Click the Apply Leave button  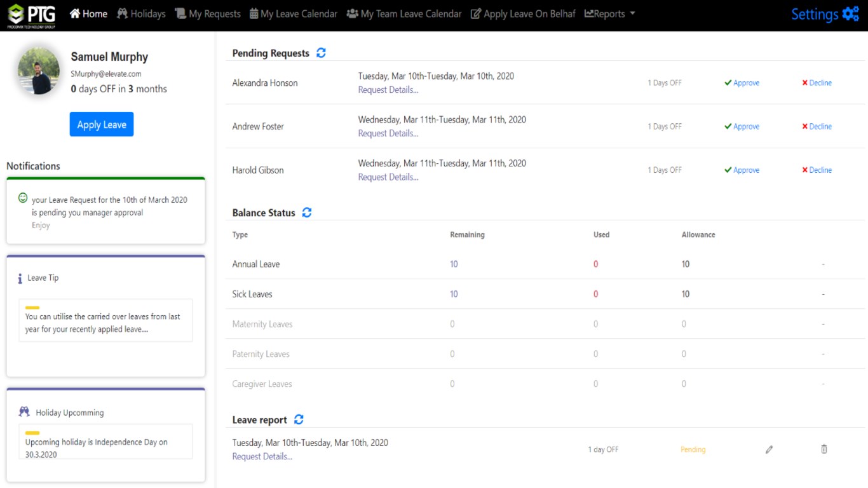(102, 125)
